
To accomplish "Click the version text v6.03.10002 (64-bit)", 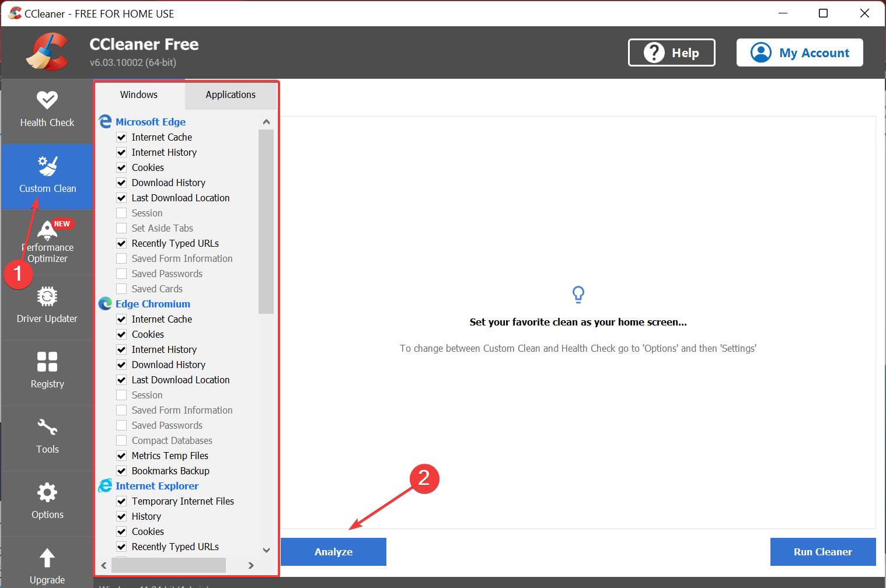I will coord(133,62).
